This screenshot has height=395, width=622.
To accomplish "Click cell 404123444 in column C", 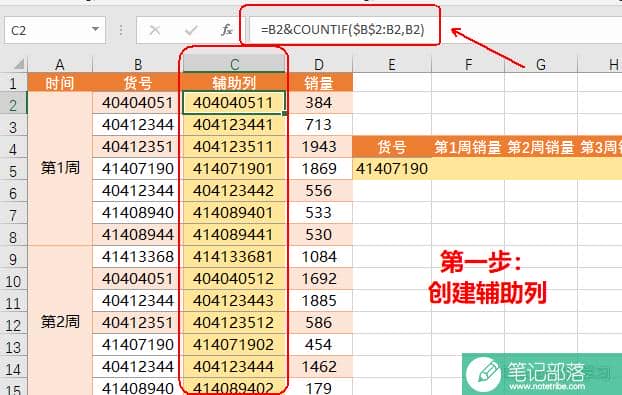I will 234,366.
